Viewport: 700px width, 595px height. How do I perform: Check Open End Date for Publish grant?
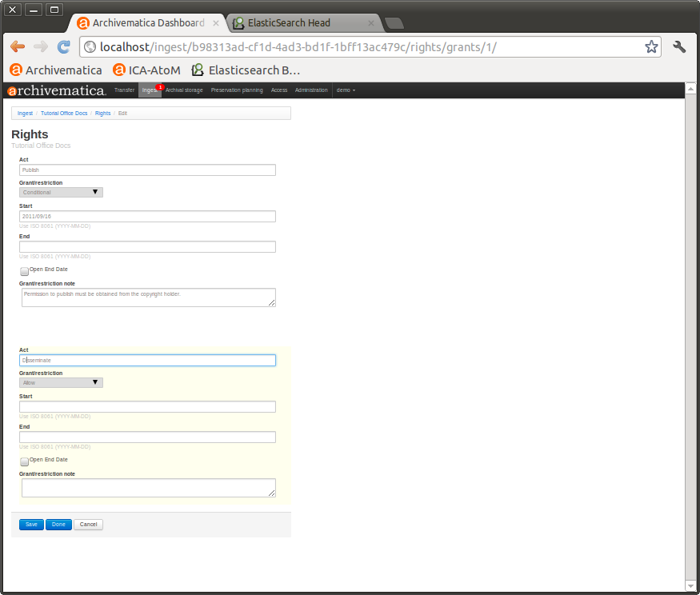click(x=24, y=272)
